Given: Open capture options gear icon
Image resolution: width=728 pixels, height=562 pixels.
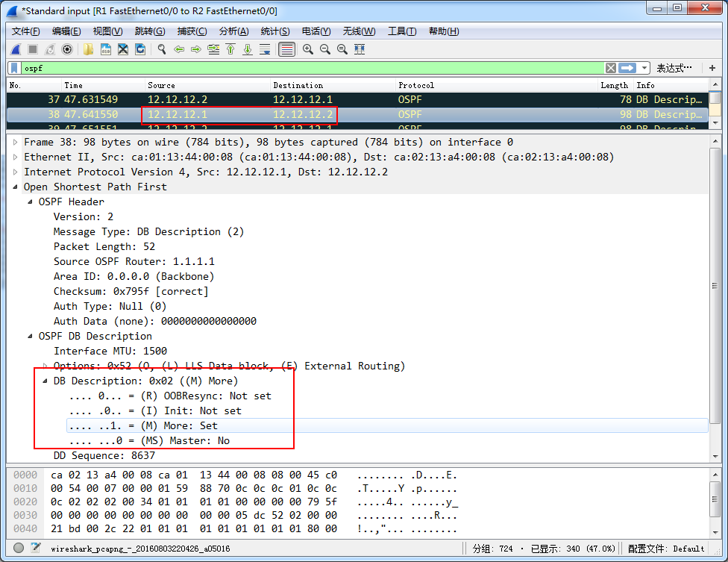Looking at the screenshot, I should 67,49.
